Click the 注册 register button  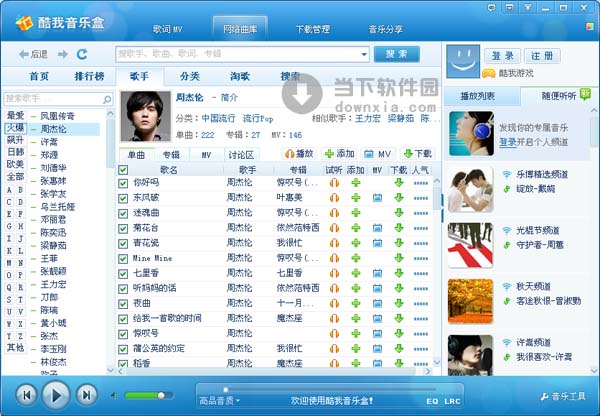542,56
